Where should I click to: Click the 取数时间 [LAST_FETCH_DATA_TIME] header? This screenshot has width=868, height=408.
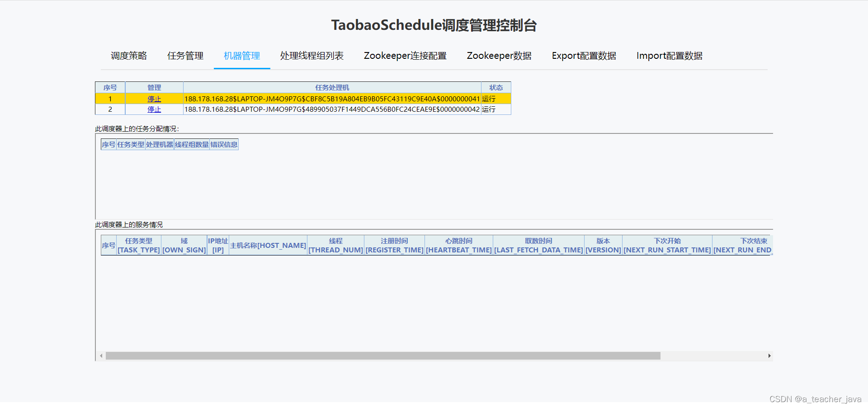point(538,245)
